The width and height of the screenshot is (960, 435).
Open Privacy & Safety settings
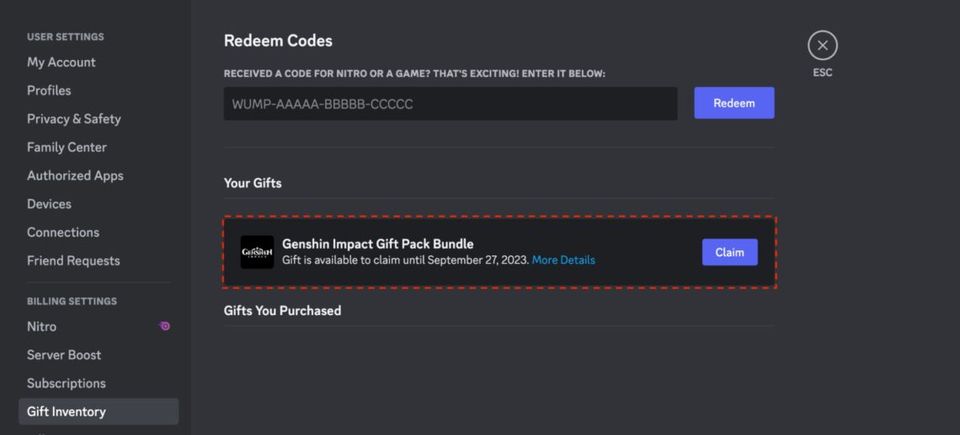click(x=74, y=119)
